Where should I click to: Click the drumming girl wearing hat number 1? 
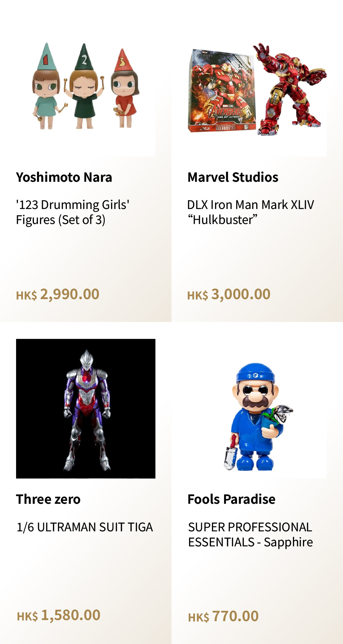coord(46,89)
